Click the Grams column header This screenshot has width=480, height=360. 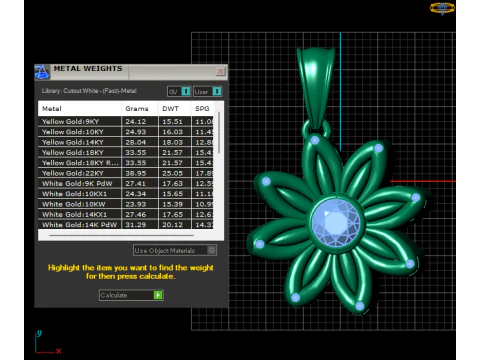[x=140, y=109]
